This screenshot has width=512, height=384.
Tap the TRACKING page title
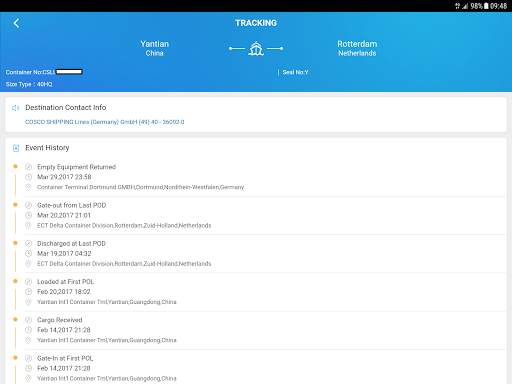pos(256,23)
